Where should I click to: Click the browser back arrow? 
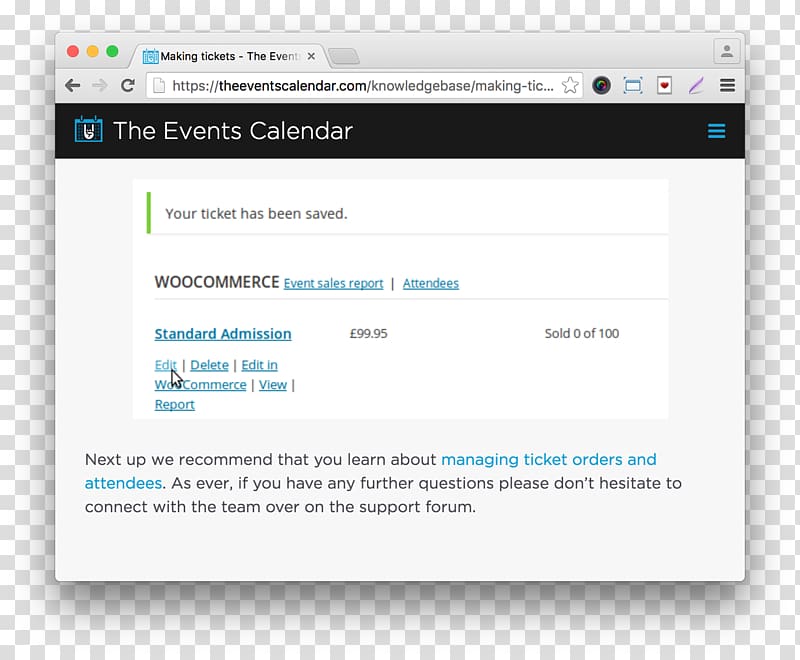(x=73, y=85)
